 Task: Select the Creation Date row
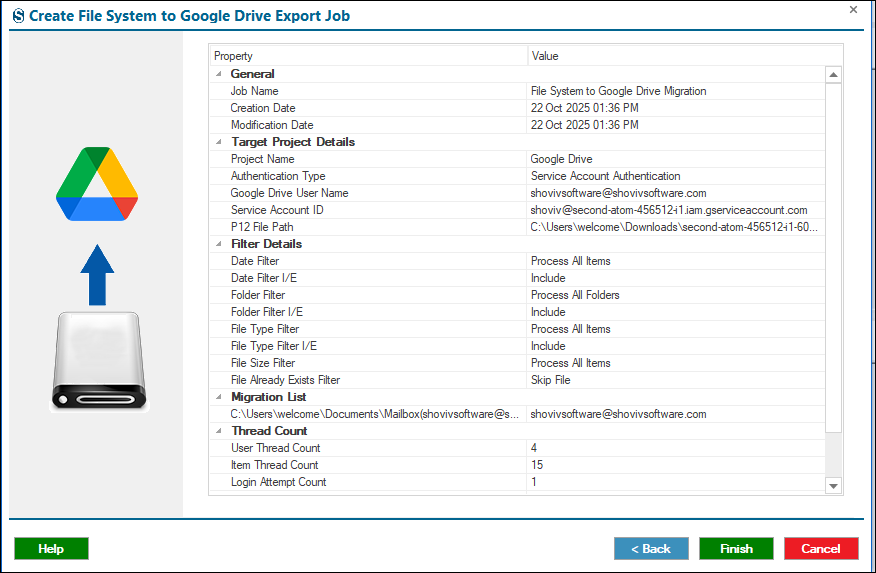click(517, 108)
